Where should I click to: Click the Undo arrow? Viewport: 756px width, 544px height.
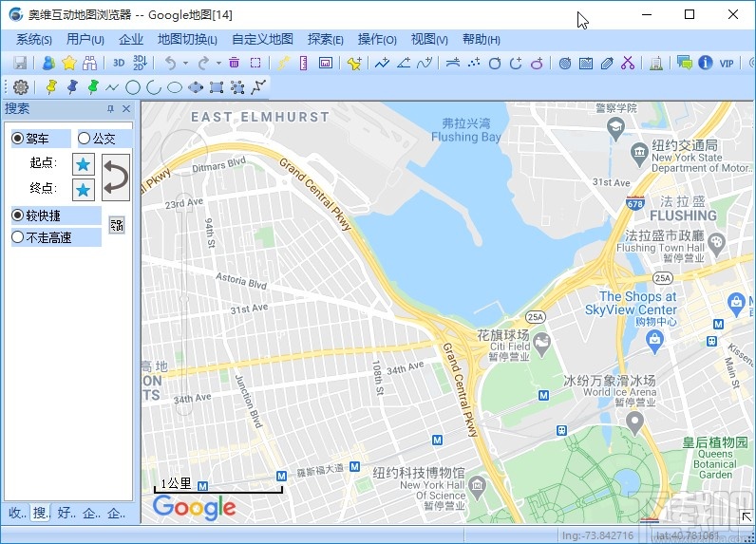pos(171,63)
